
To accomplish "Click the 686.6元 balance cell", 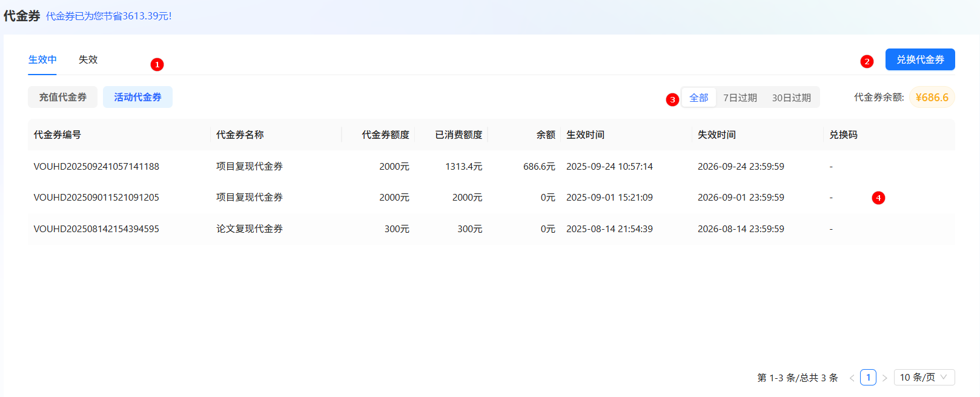I will click(539, 166).
